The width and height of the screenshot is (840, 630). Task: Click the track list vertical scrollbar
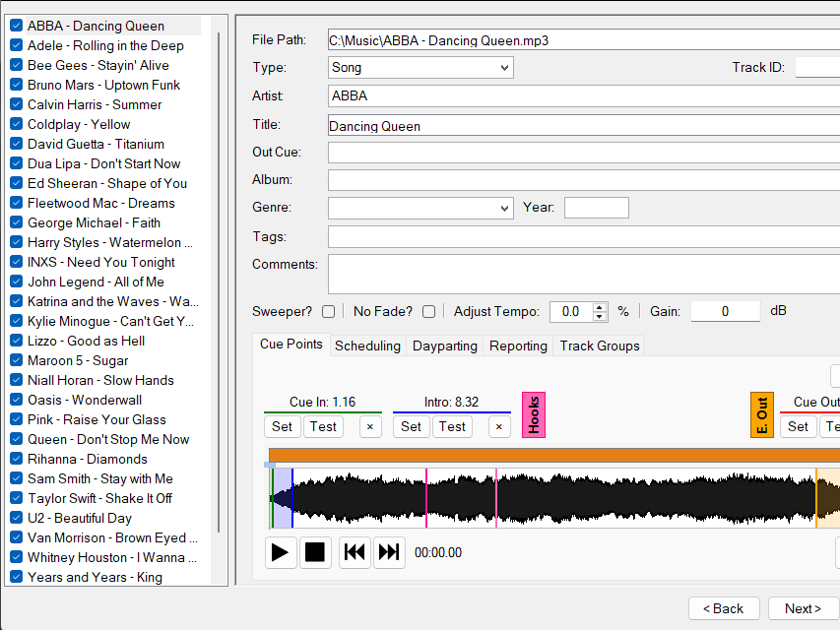click(x=219, y=283)
